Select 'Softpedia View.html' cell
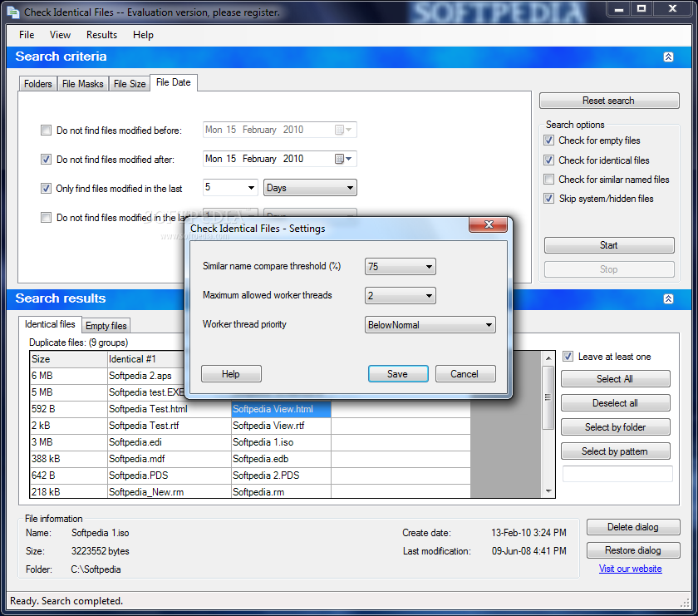This screenshot has height=616, width=698. [x=281, y=409]
